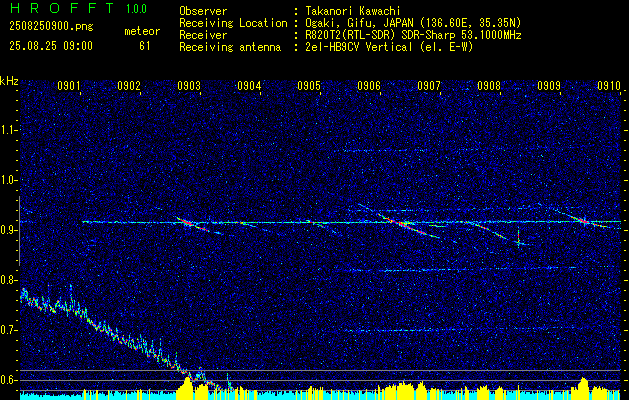The width and height of the screenshot is (629, 400).
Task: Click the 2el-HB9CV Vertical antenna text
Action: pyautogui.click(x=389, y=47)
